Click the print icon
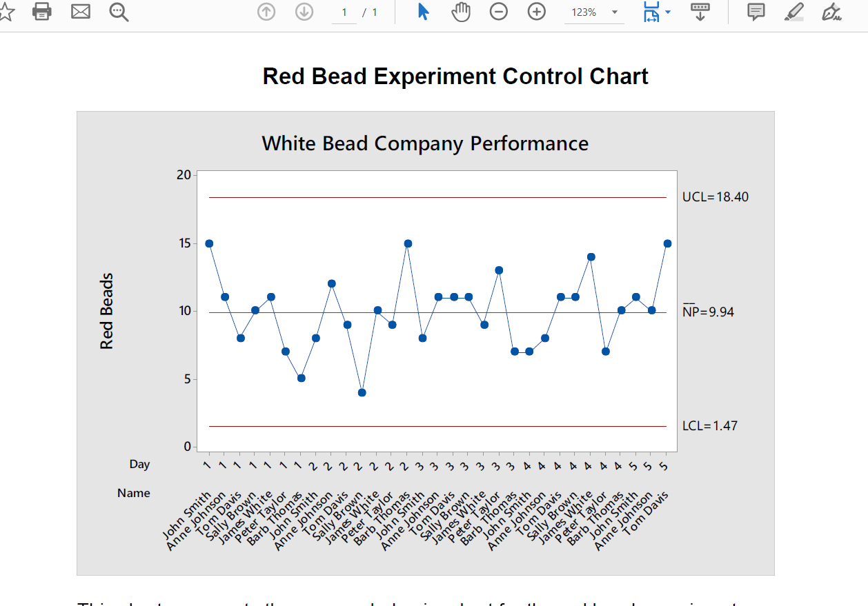 click(x=42, y=12)
